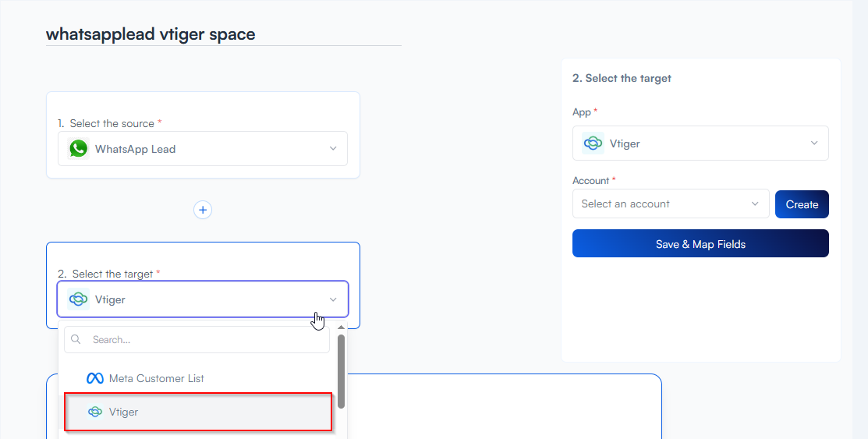This screenshot has height=439, width=868.
Task: Open the Select an account dropdown
Action: [x=670, y=204]
